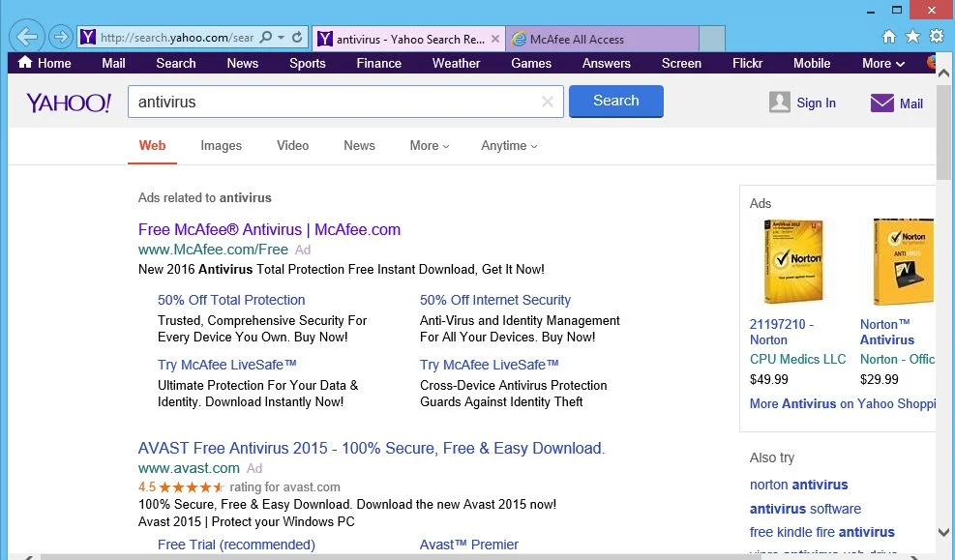The height and width of the screenshot is (560, 955).
Task: Open a new blank tab button
Action: pos(712,39)
